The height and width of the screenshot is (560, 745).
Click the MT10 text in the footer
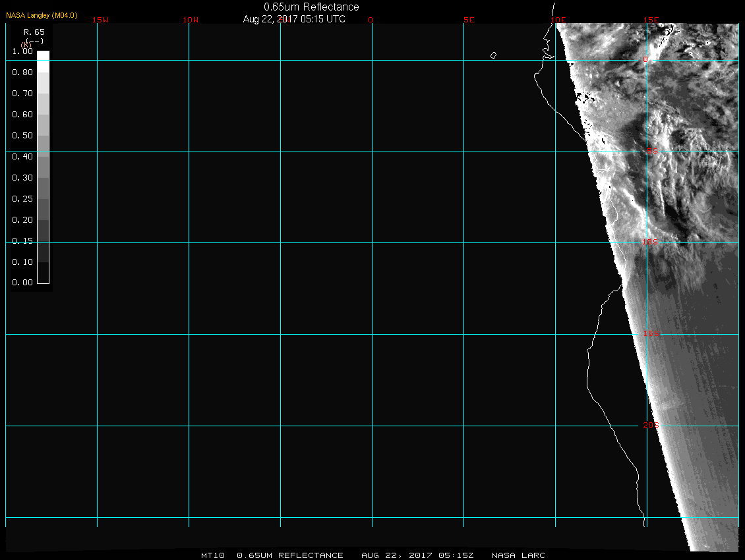point(214,555)
